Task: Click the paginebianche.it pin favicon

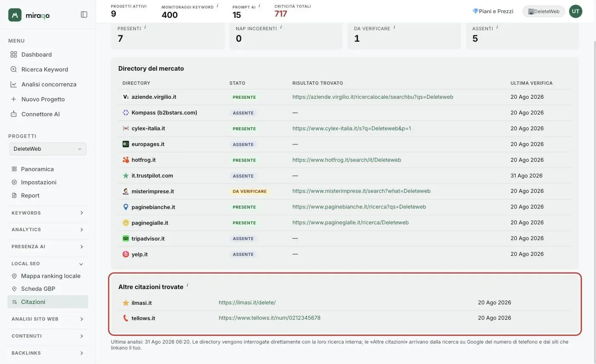Action: pos(126,207)
